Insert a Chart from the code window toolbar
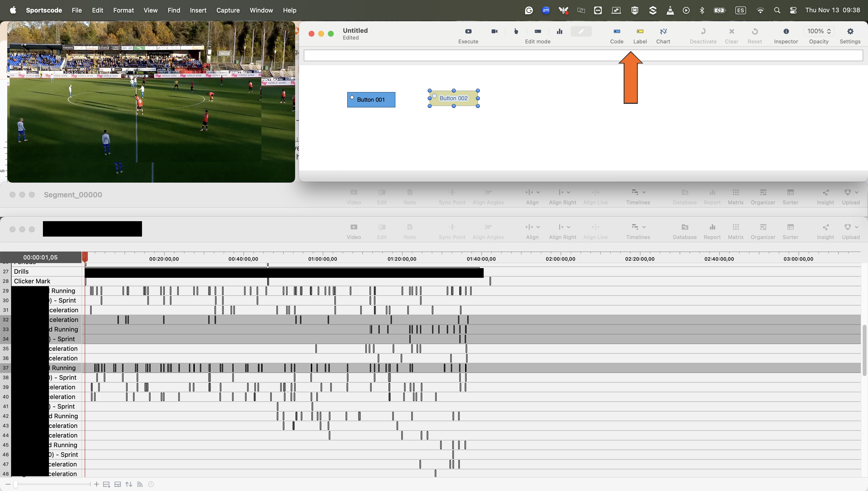The height and width of the screenshot is (491, 868). [663, 31]
